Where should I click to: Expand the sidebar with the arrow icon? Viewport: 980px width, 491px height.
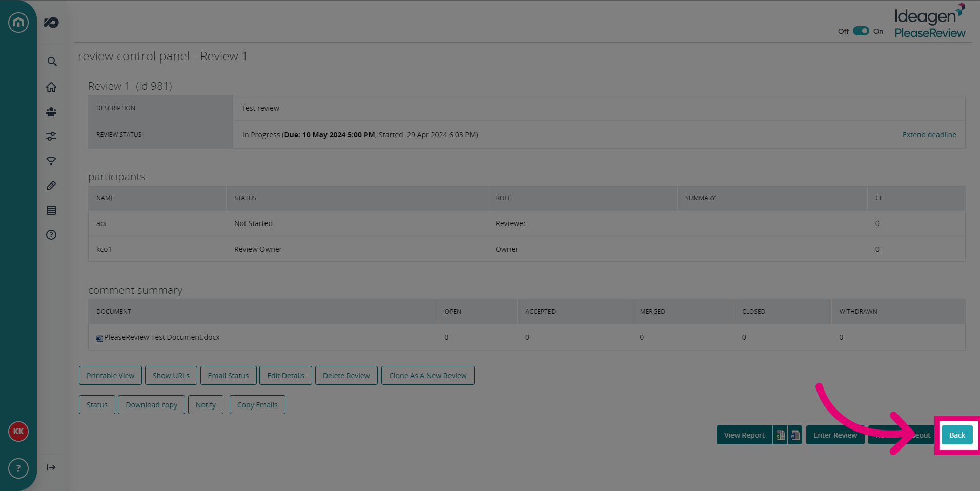tap(51, 467)
